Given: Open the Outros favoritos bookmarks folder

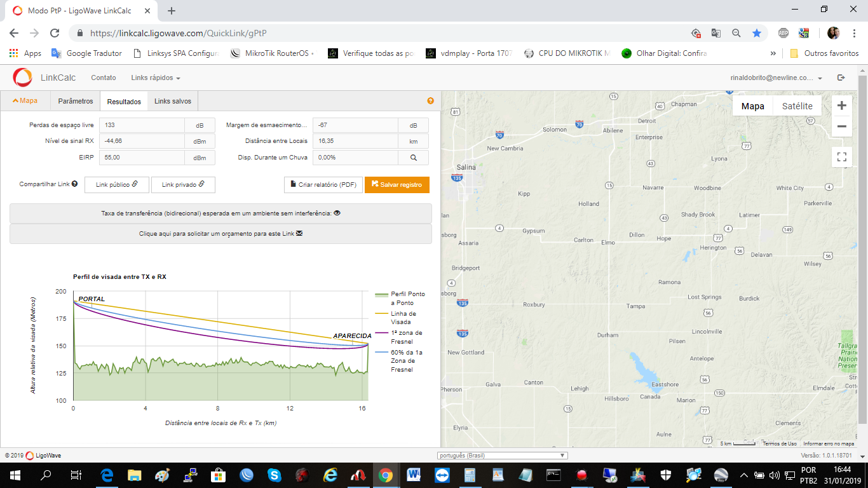Looking at the screenshot, I should (x=824, y=53).
